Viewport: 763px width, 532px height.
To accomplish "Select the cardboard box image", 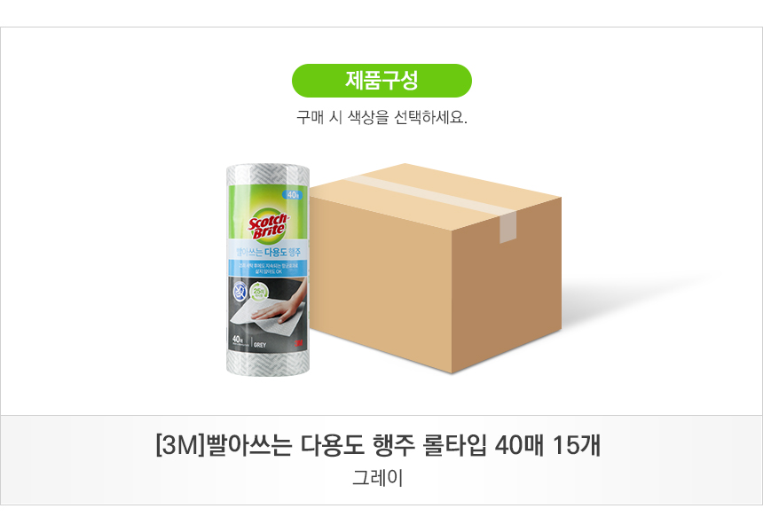I will coord(435,269).
